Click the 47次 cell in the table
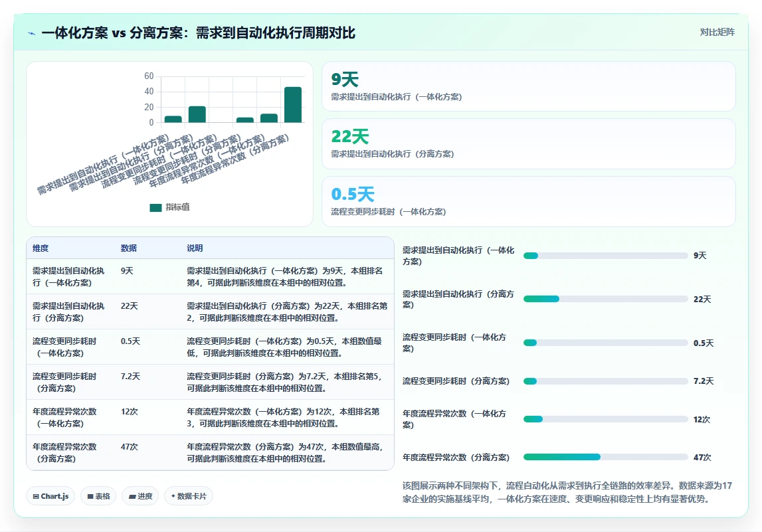 click(130, 447)
